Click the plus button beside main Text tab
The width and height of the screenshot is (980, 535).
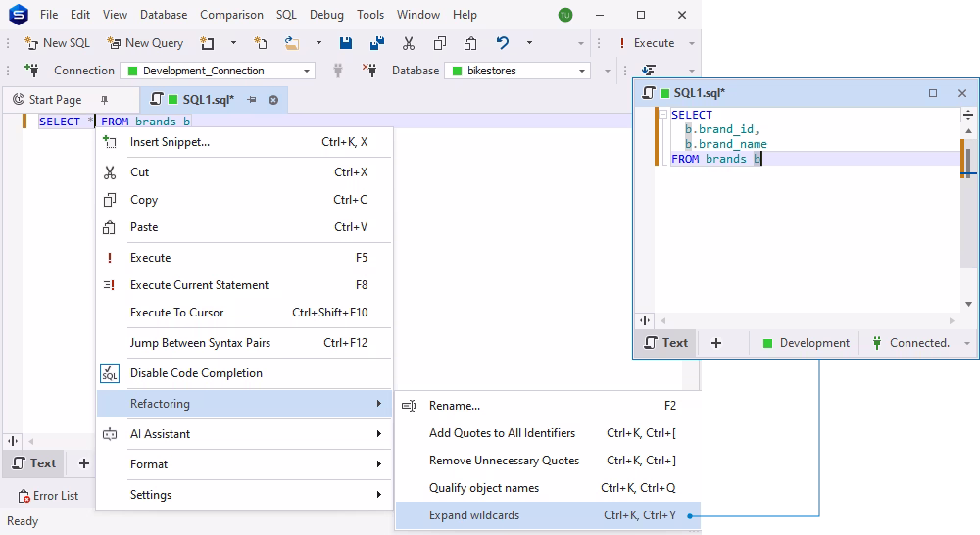83,463
